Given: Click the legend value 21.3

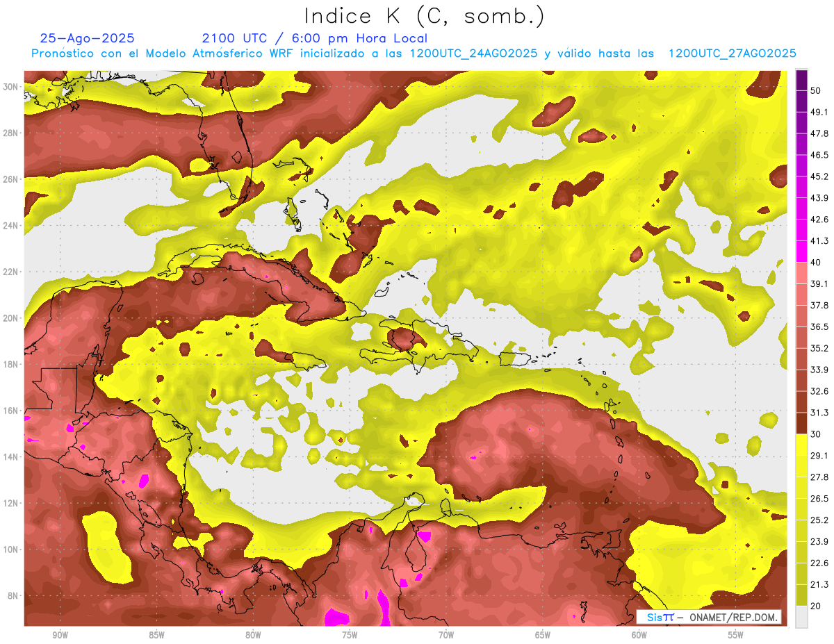Looking at the screenshot, I should pos(819,585).
